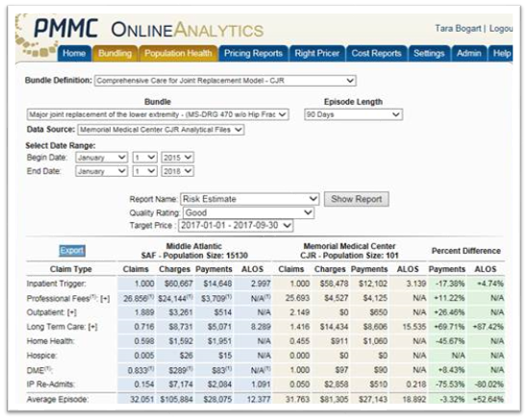528x420 pixels.
Task: Open Begin Date month dropdown
Action: pos(101,158)
